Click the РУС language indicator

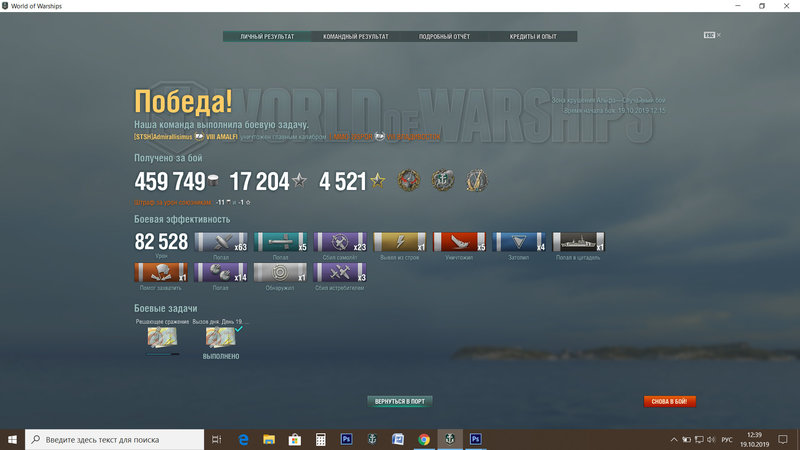click(727, 439)
